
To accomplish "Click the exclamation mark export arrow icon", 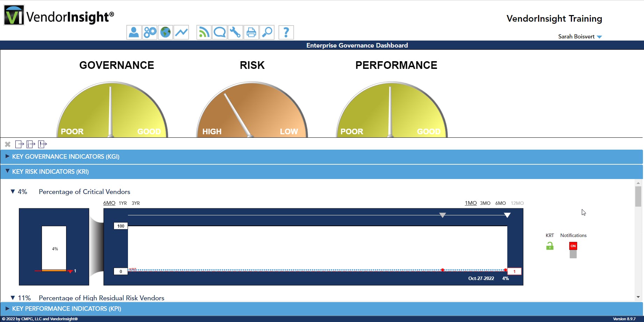I will pos(43,144).
